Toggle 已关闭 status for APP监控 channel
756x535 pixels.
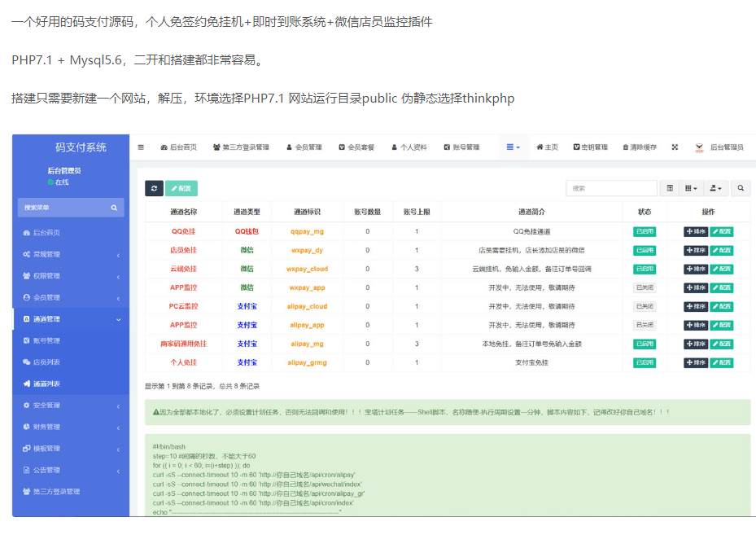(644, 287)
